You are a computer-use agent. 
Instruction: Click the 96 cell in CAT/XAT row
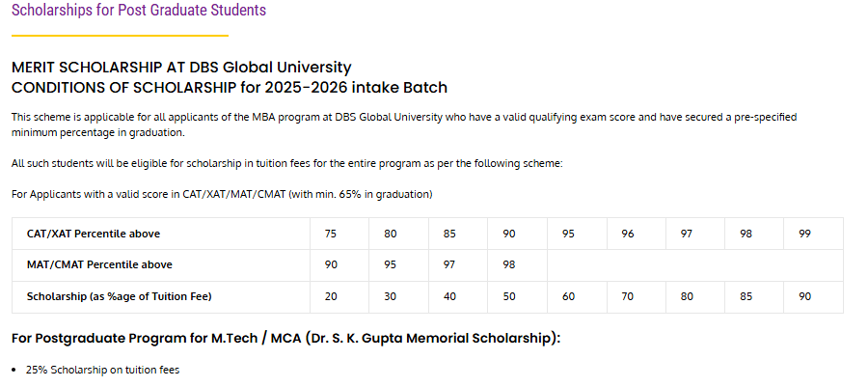(628, 234)
